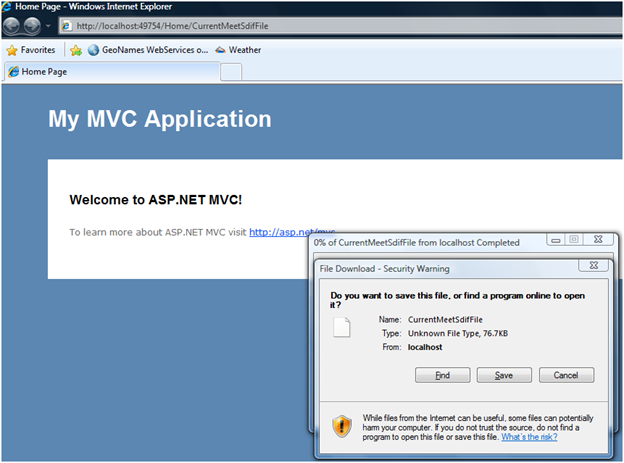Open the Weather favorite link

[238, 49]
